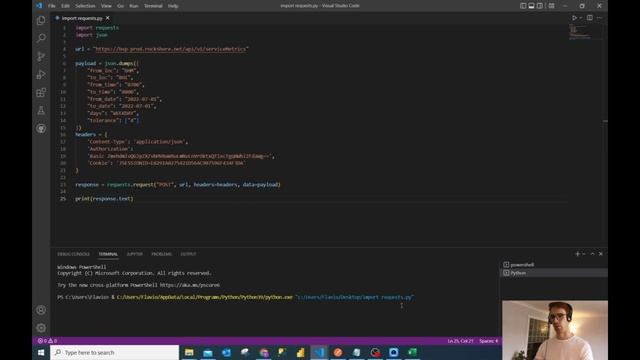Image resolution: width=640 pixels, height=360 pixels.
Task: Open the Windows Start menu
Action: pos(41,353)
